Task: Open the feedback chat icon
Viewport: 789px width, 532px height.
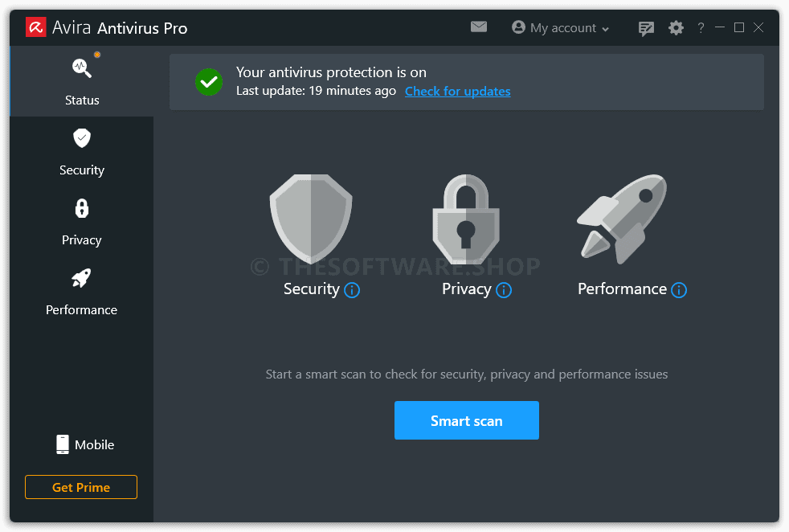Action: [x=646, y=28]
